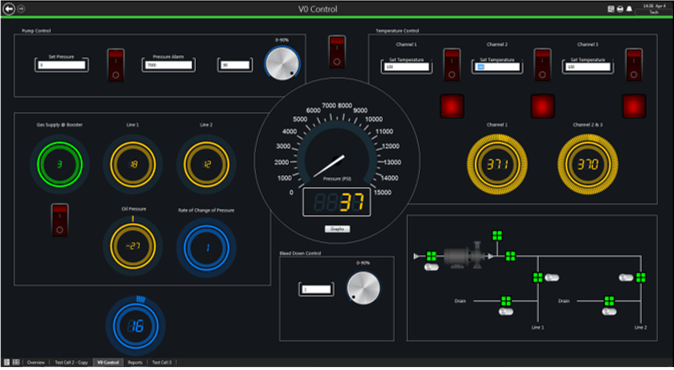Toggle the rocker switch next to Set Pressure
This screenshot has height=370, width=674.
point(116,65)
